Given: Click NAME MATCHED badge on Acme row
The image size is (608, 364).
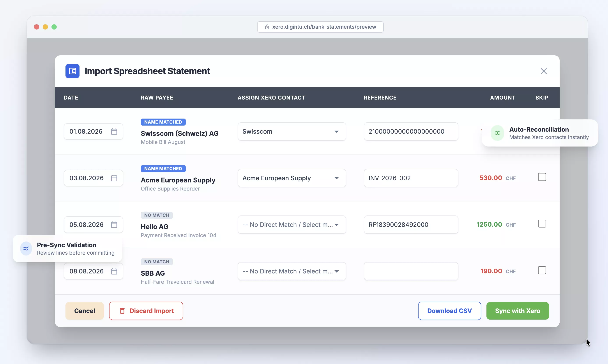Looking at the screenshot, I should [x=163, y=168].
